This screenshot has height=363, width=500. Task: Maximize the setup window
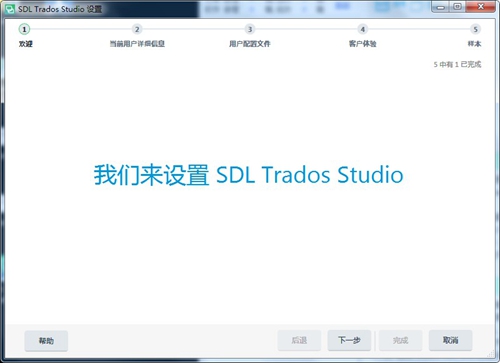[458, 7]
